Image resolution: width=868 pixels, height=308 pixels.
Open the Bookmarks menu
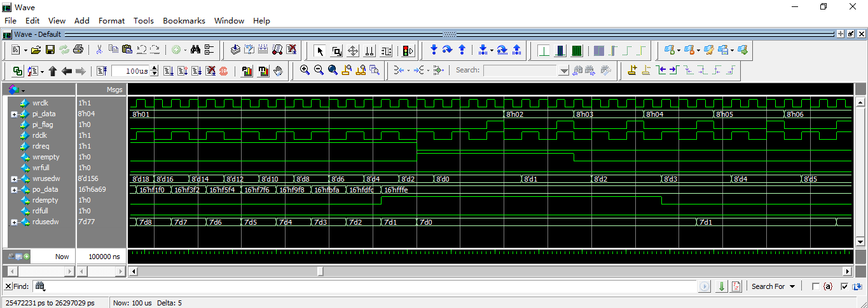point(184,20)
